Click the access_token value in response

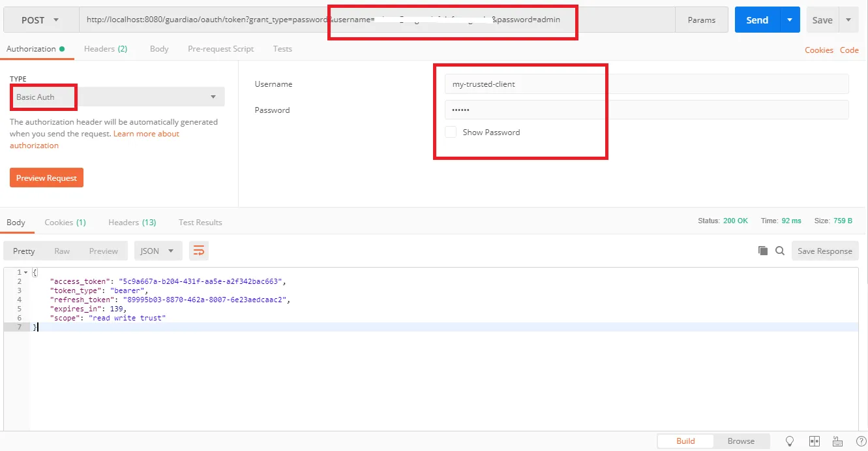click(x=200, y=281)
